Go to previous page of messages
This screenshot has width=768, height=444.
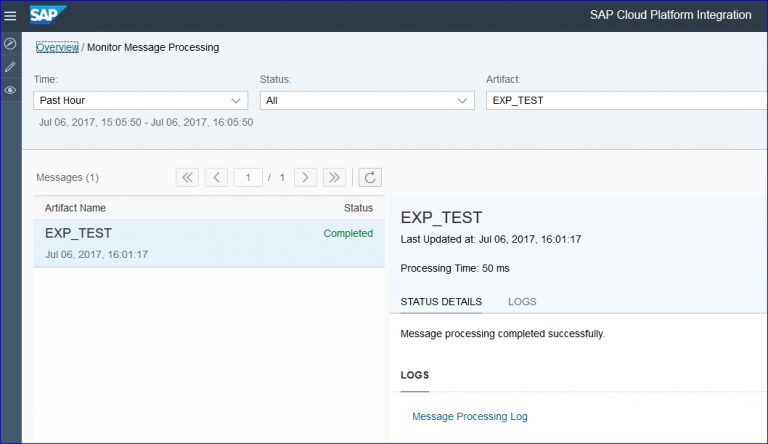click(x=216, y=177)
